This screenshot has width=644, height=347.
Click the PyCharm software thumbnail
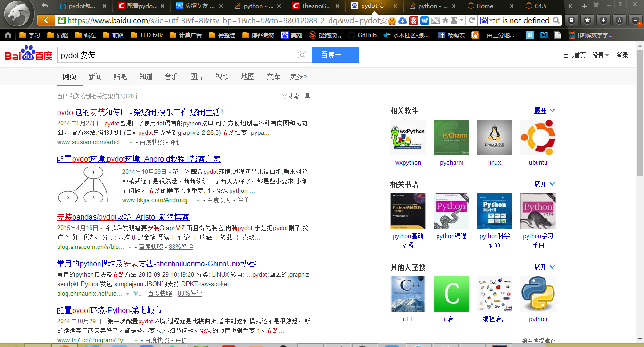451,137
